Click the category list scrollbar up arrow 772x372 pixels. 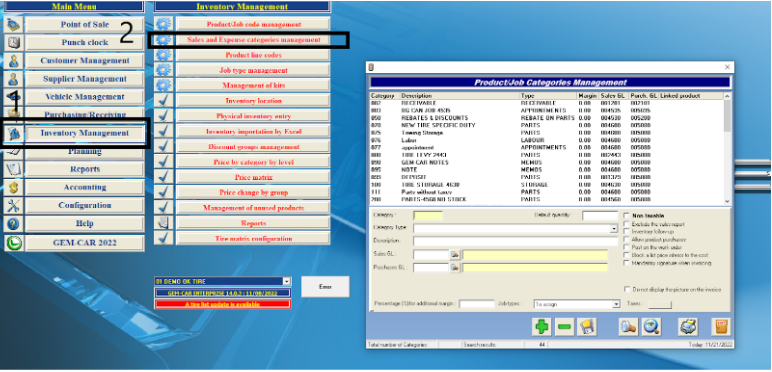(727, 95)
